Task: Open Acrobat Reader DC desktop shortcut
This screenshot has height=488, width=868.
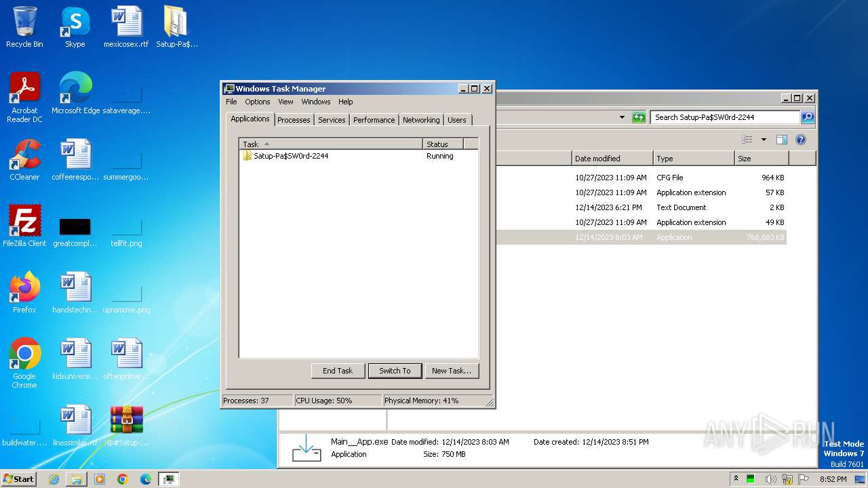Action: pyautogui.click(x=24, y=97)
